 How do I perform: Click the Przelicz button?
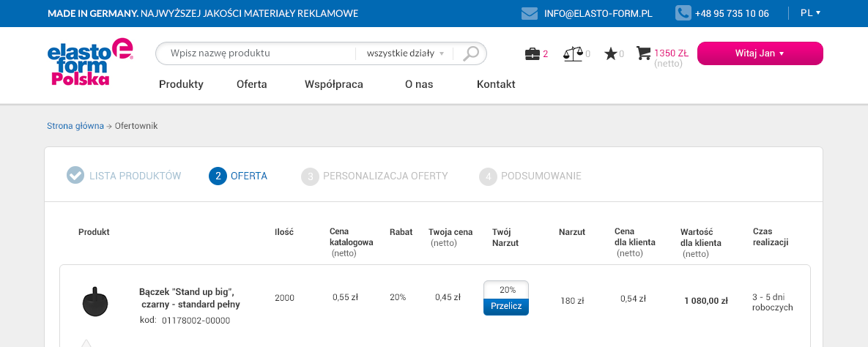click(x=506, y=307)
